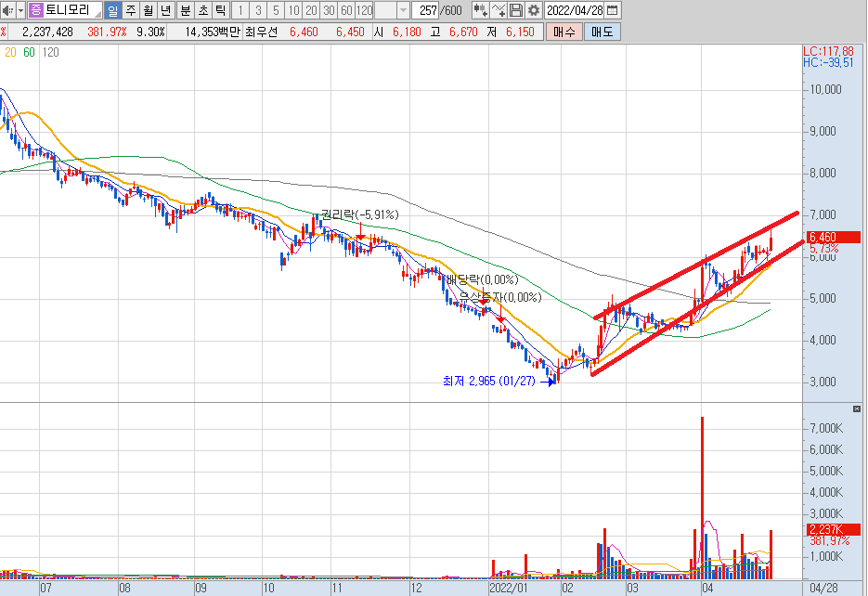Click the 9.30% value in quote bar
This screenshot has width=868, height=596.
[x=150, y=32]
